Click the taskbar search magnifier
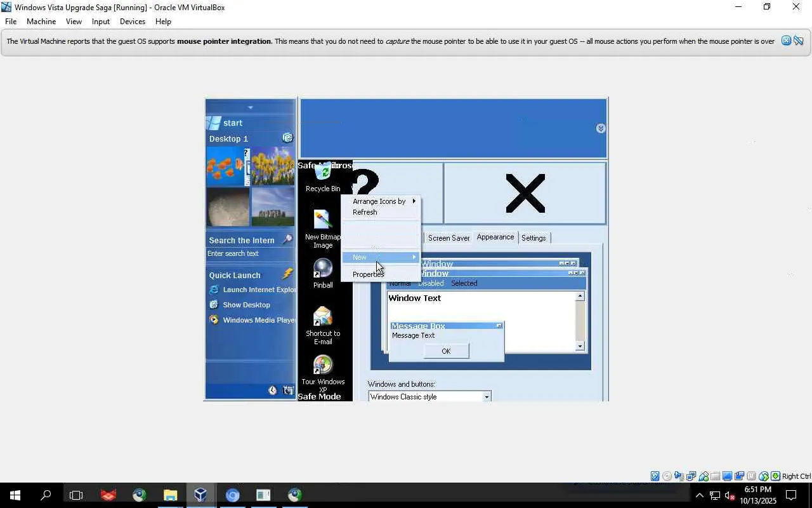Image resolution: width=812 pixels, height=508 pixels. coord(46,495)
